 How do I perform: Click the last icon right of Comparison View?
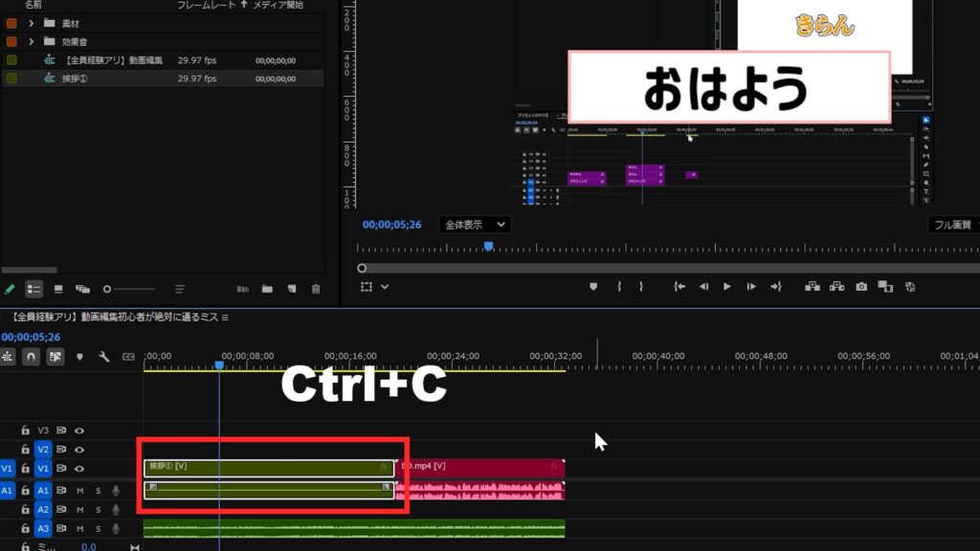click(911, 287)
